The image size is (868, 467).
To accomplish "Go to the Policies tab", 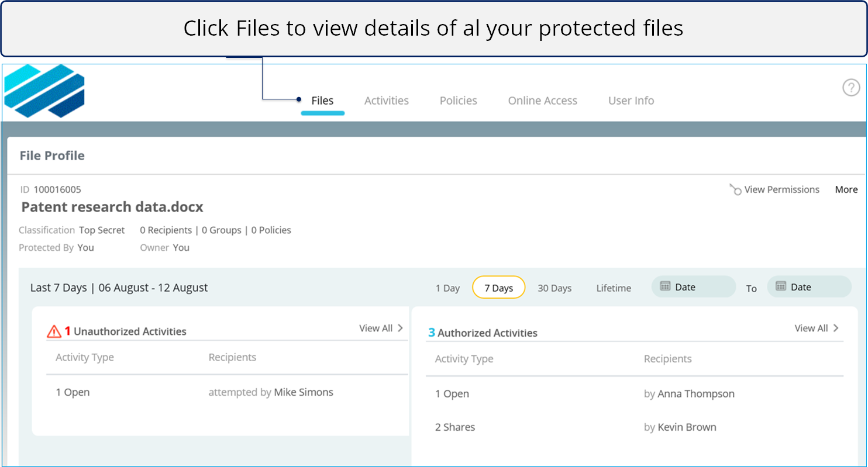I will click(x=458, y=101).
